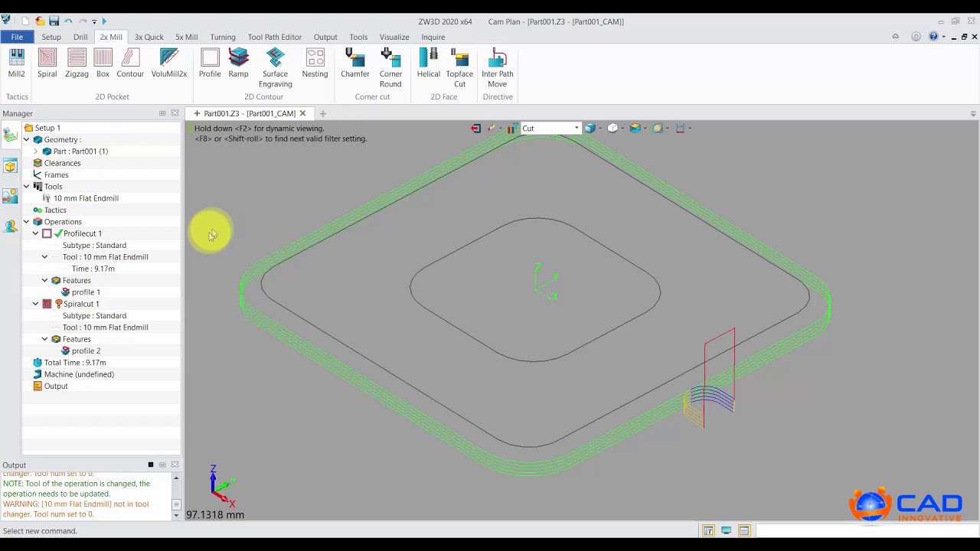Select the Contour pocket tool
Screen dimensions: 980x551
[130, 63]
